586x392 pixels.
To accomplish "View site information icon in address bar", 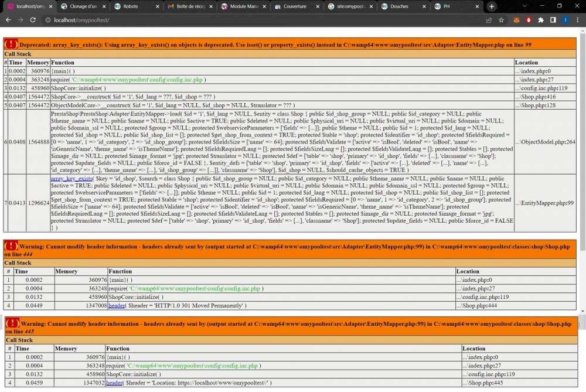I will [48, 20].
